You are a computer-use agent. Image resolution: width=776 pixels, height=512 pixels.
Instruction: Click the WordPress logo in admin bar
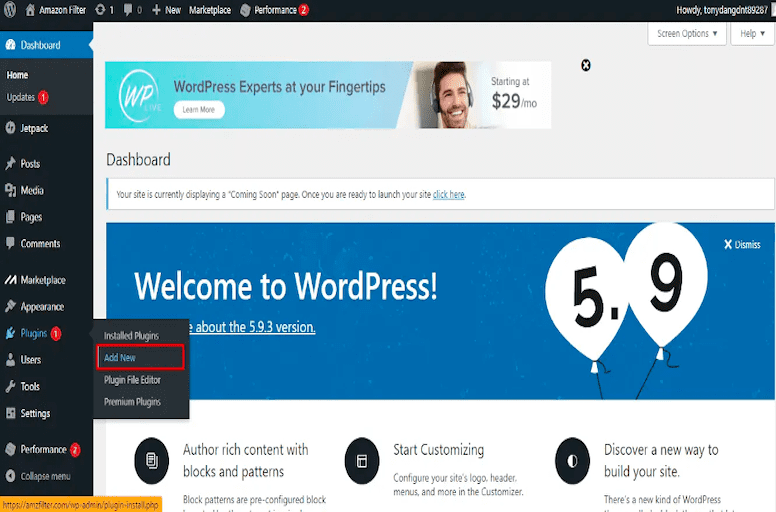[9, 9]
